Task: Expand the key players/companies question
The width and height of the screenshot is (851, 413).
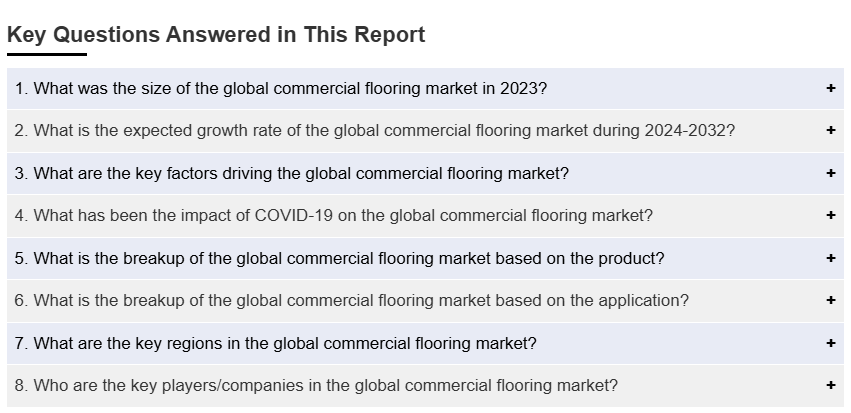Action: [x=316, y=385]
